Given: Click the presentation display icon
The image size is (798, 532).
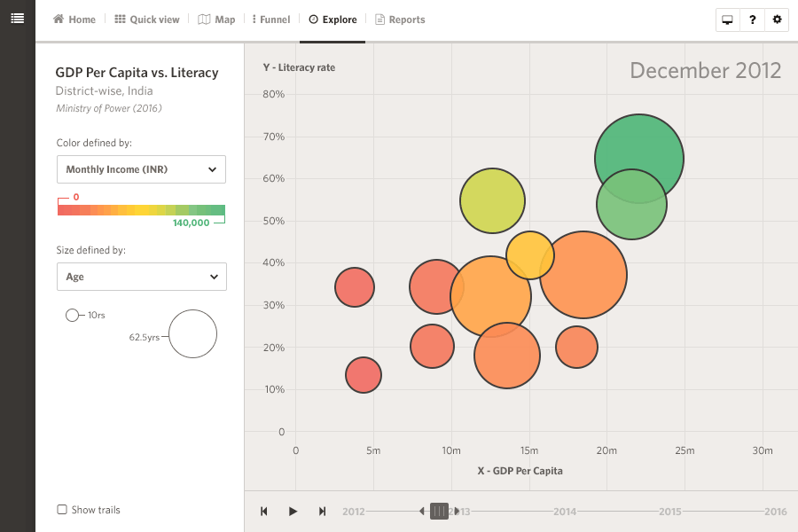Looking at the screenshot, I should tap(728, 20).
